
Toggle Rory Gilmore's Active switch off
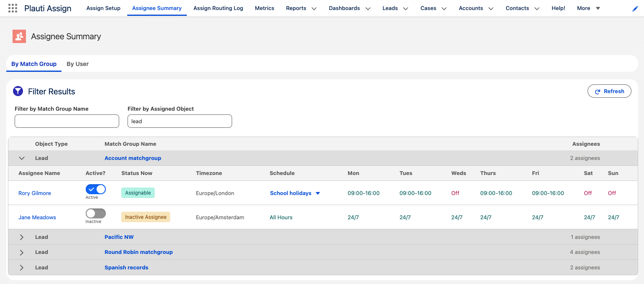coord(96,189)
